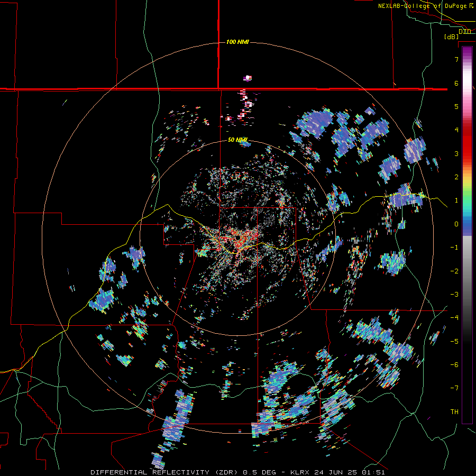Click the "-1" tick label on scale
Screen dimensions: 476x476
click(454, 248)
